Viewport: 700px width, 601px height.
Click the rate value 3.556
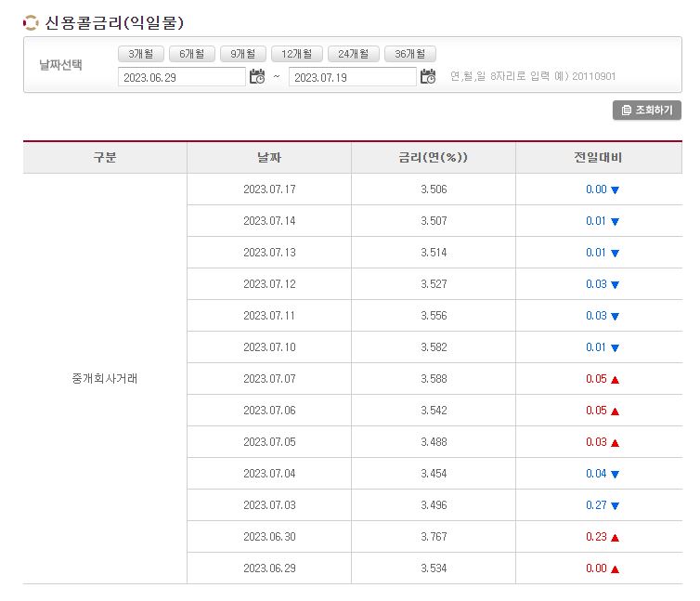click(x=434, y=316)
